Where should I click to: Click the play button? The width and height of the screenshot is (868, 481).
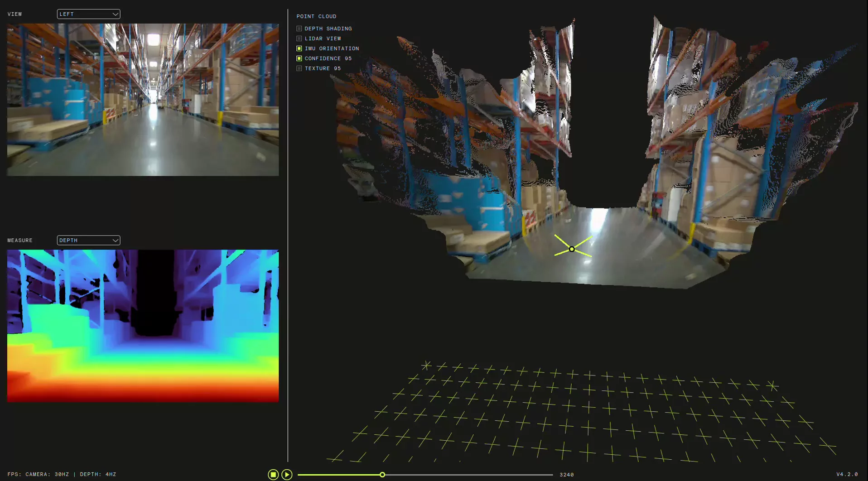(287, 474)
